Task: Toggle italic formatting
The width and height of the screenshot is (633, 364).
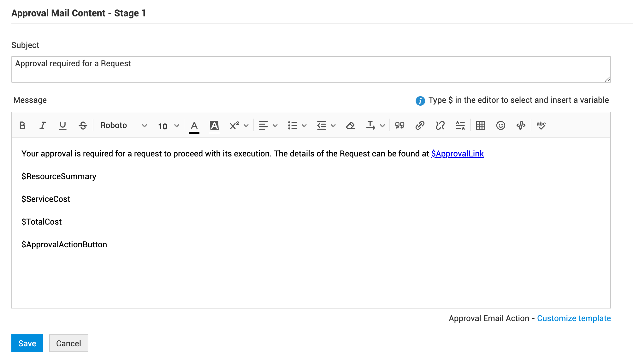Action: point(43,126)
